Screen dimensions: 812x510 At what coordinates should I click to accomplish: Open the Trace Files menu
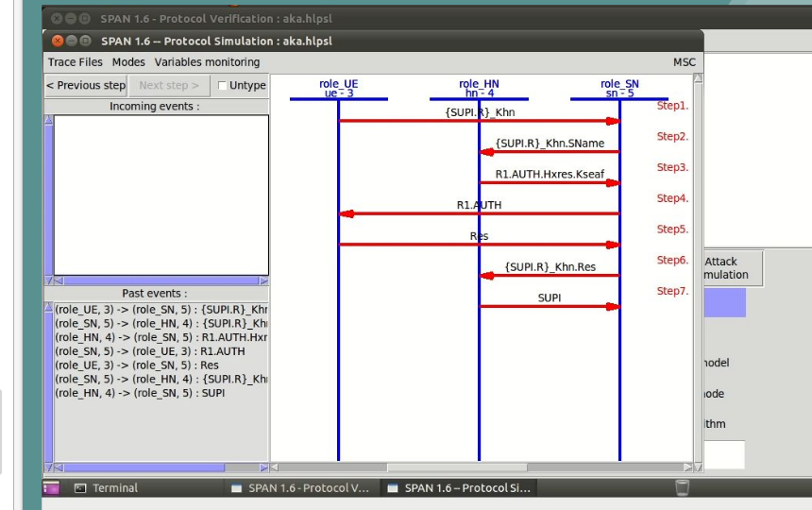(x=76, y=62)
